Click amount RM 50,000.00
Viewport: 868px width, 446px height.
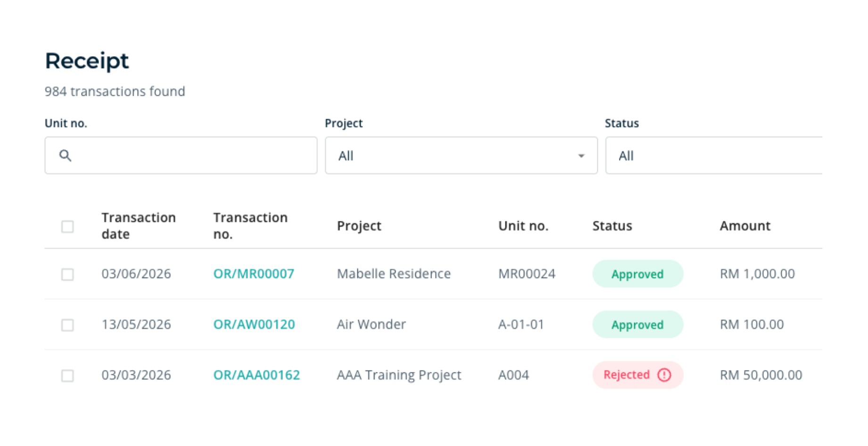pyautogui.click(x=761, y=375)
